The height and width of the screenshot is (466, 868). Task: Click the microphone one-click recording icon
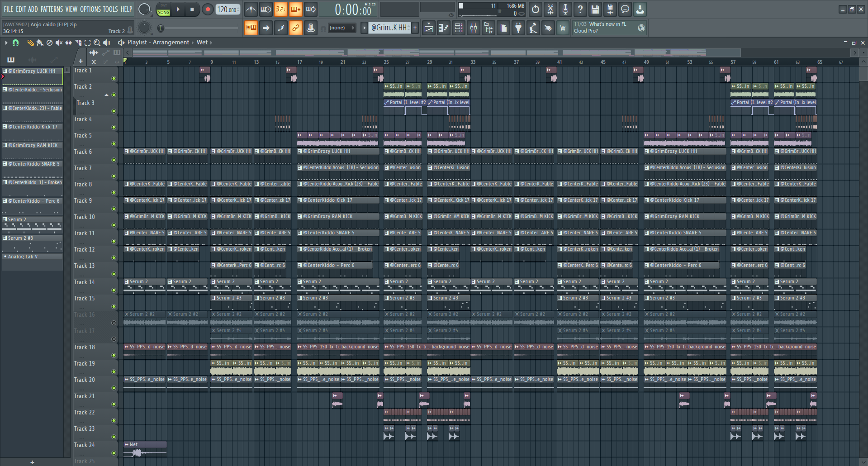click(x=565, y=9)
